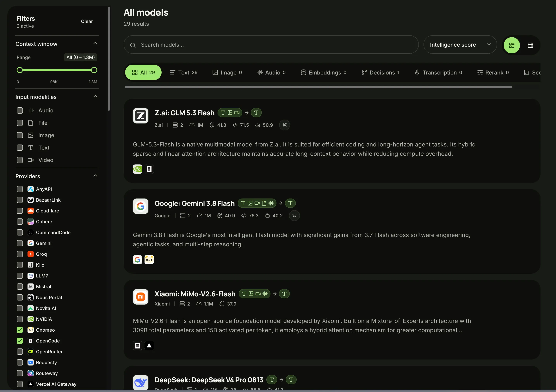This screenshot has width=556, height=392.
Task: Switch to the list view layout icon
Action: [x=511, y=45]
